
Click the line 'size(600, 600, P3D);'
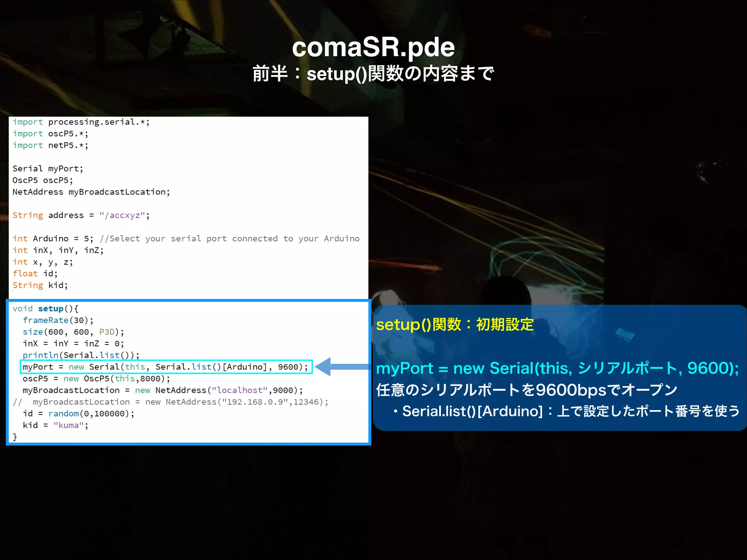coord(73,332)
